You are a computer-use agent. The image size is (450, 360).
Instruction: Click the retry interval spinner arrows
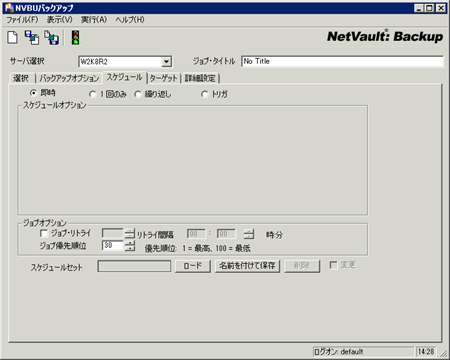248,234
